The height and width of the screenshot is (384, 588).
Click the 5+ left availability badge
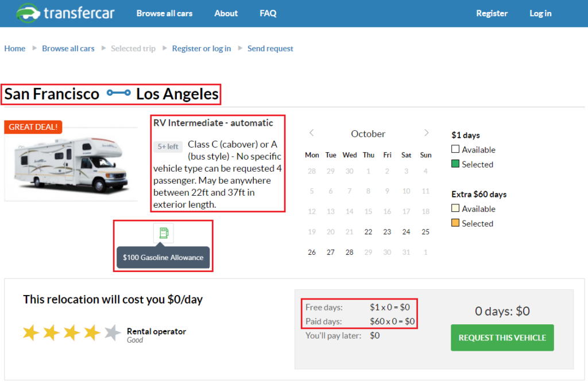[x=168, y=146]
